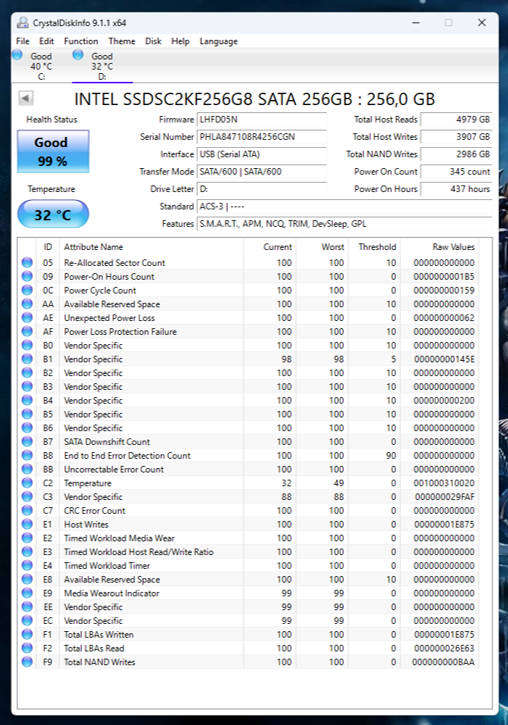
Task: Select raw value '00000000145E'
Action: tap(444, 359)
